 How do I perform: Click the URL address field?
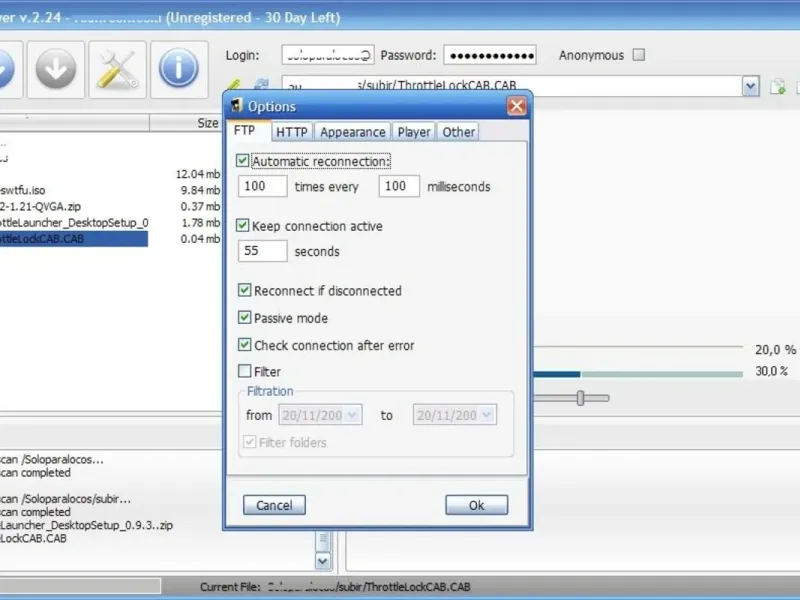click(x=512, y=86)
